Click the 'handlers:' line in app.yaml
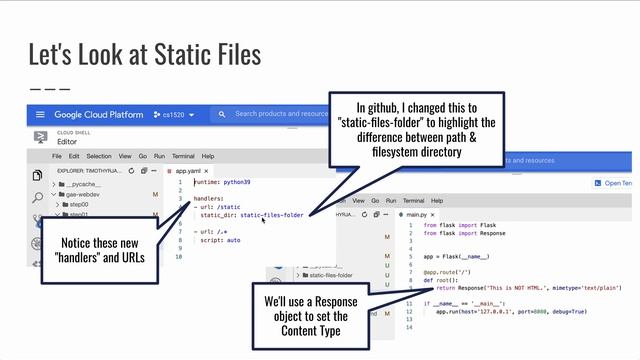 click(209, 199)
